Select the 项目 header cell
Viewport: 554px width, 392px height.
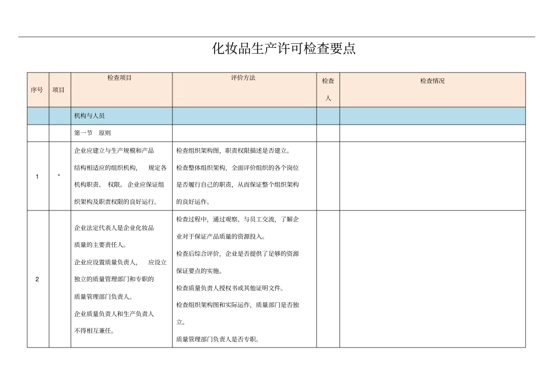tap(59, 90)
